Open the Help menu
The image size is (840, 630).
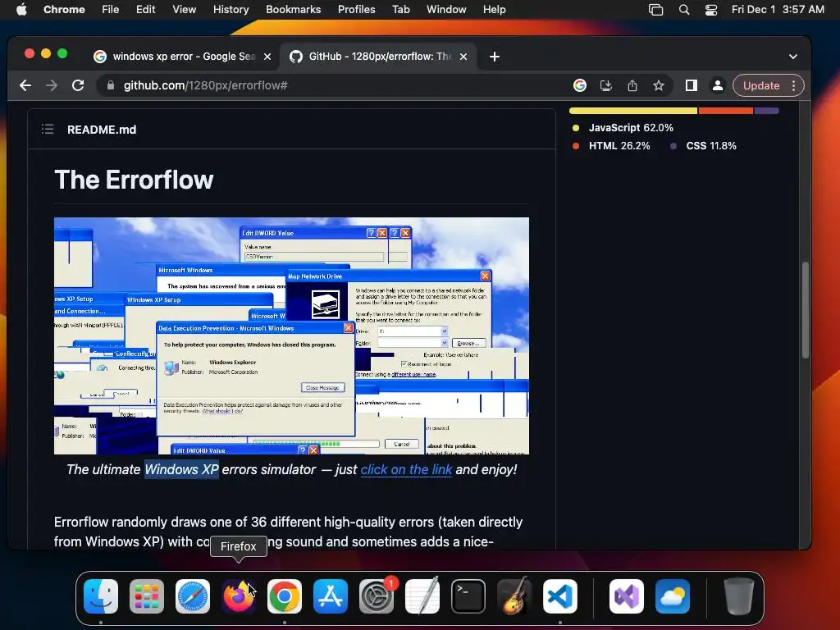[x=494, y=10]
